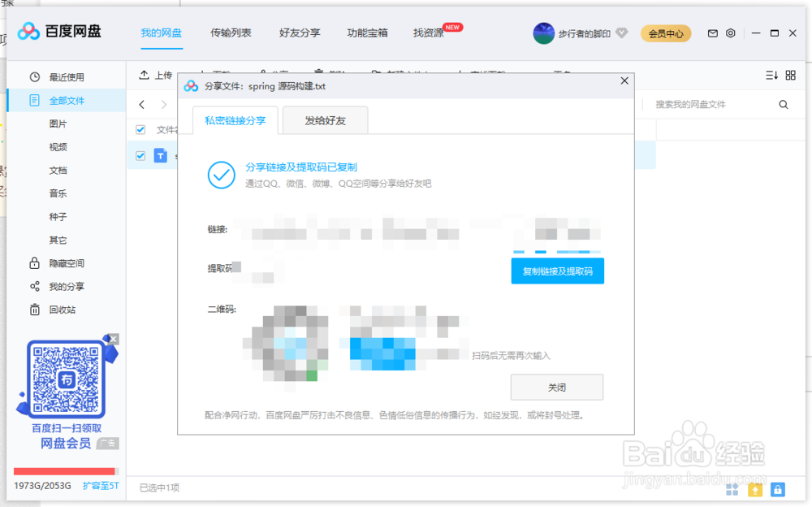This screenshot has height=507, width=812.
Task: Click the text file type icon
Action: coord(161,155)
